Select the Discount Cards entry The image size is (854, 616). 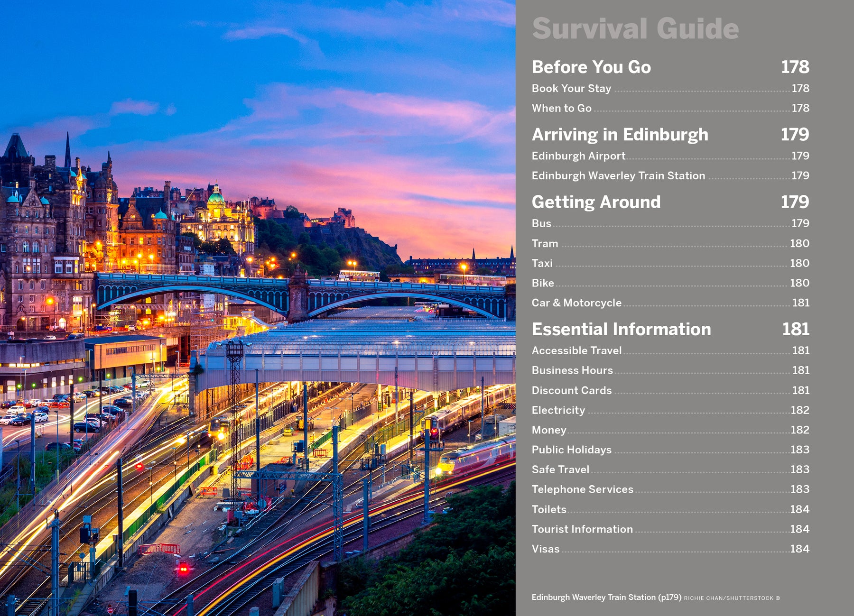[670, 390]
